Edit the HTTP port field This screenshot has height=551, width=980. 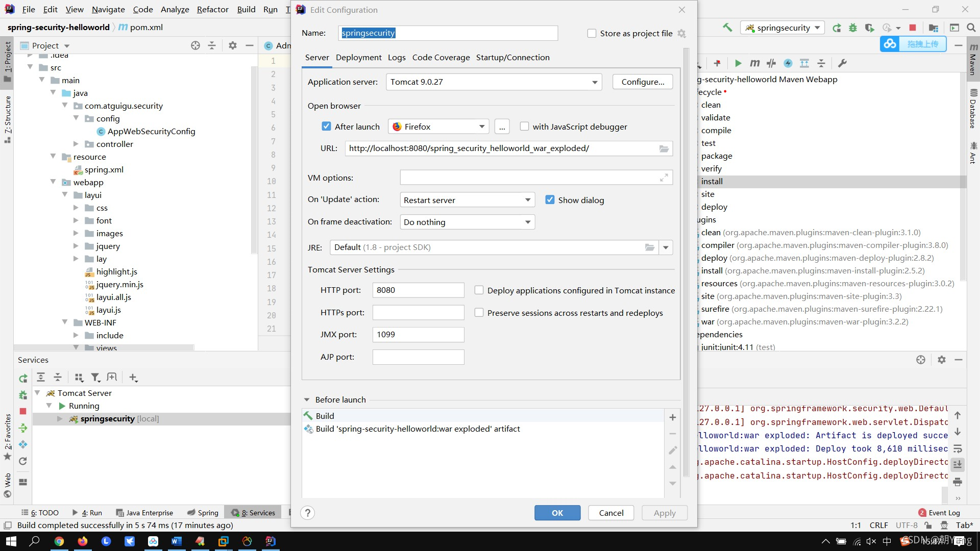[418, 290]
